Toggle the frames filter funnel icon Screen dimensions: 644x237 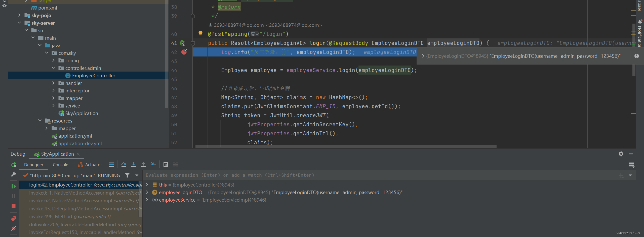pos(128,175)
